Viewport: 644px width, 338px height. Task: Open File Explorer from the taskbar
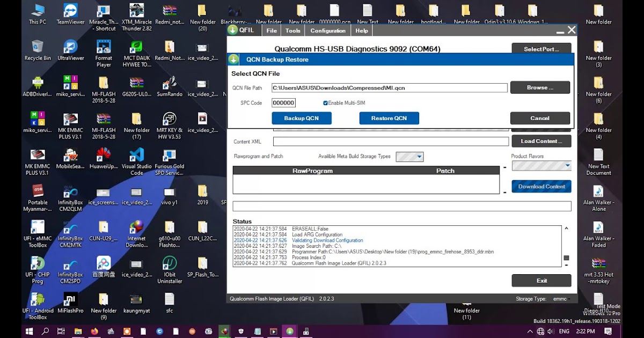point(78,331)
